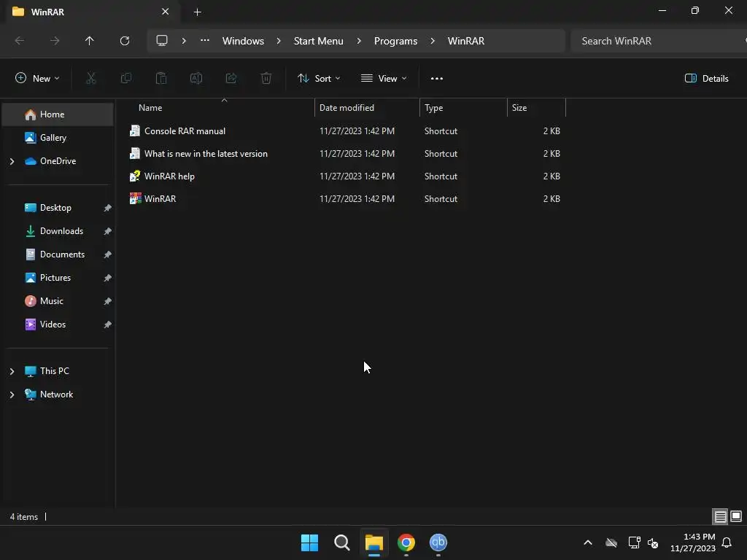747x560 pixels.
Task: Open taskbar Search
Action: tap(341, 542)
